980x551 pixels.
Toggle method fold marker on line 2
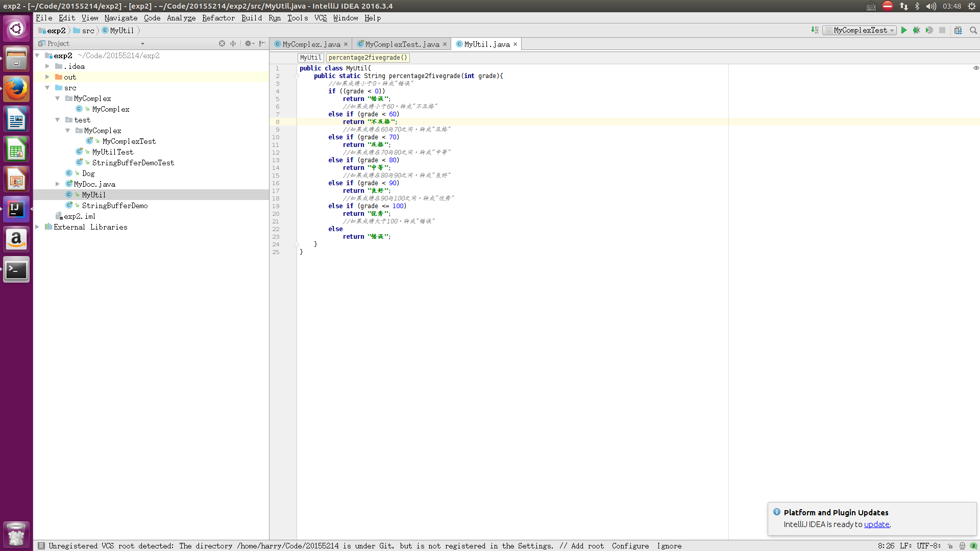tap(297, 76)
